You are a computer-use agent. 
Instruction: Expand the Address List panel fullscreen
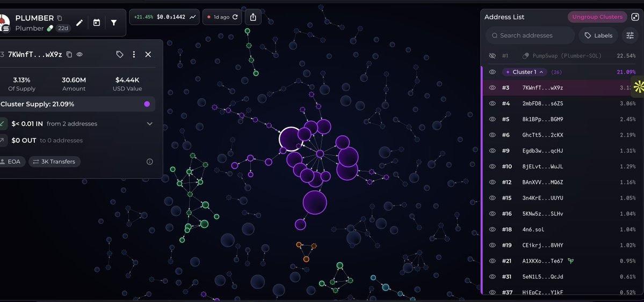(635, 17)
